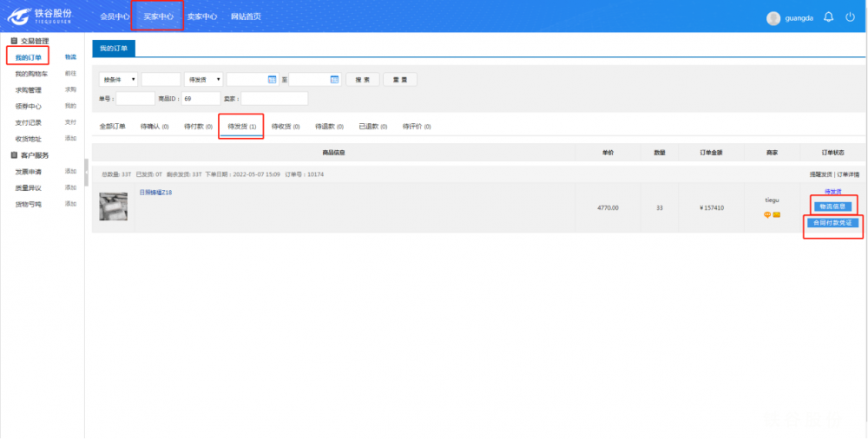868x439 pixels.
Task: Click the yellow message envelope icon under tiegu
Action: (x=777, y=214)
